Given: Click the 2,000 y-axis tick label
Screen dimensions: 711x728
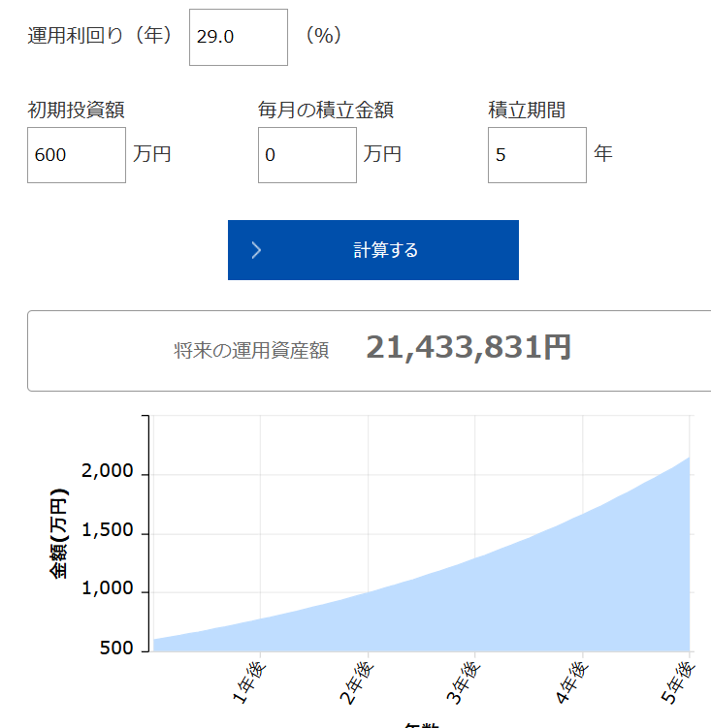Looking at the screenshot, I should [108, 471].
